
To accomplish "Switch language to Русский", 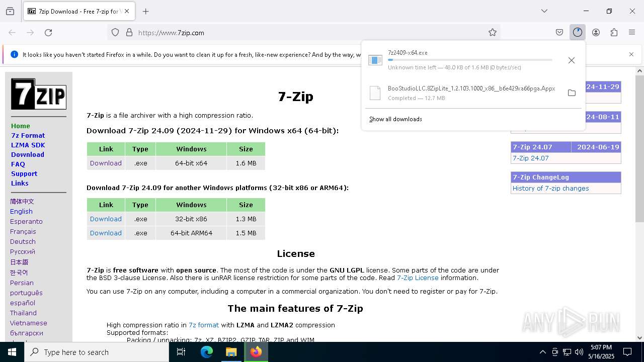I will (23, 251).
